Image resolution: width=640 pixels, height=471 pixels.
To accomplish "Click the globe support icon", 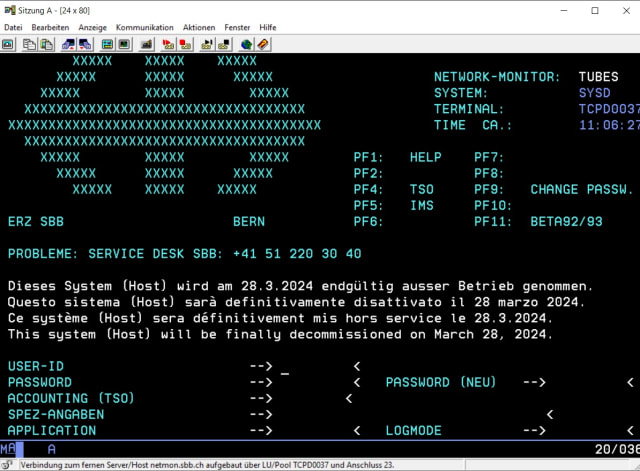I will click(x=246, y=44).
